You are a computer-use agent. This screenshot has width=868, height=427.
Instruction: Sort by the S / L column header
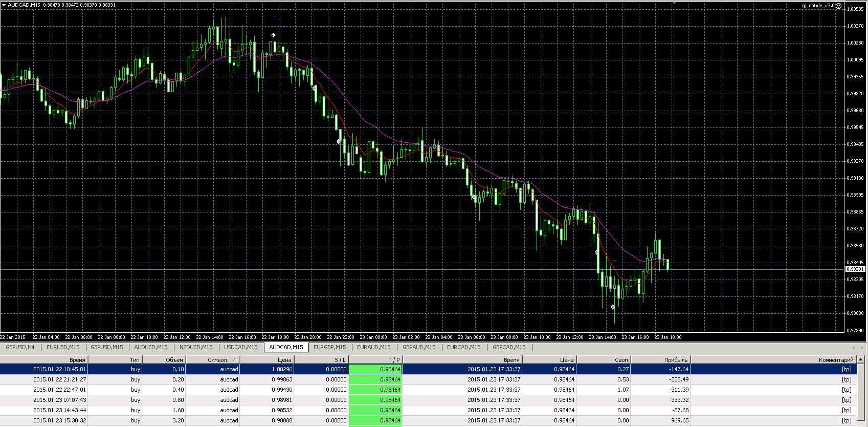point(321,360)
